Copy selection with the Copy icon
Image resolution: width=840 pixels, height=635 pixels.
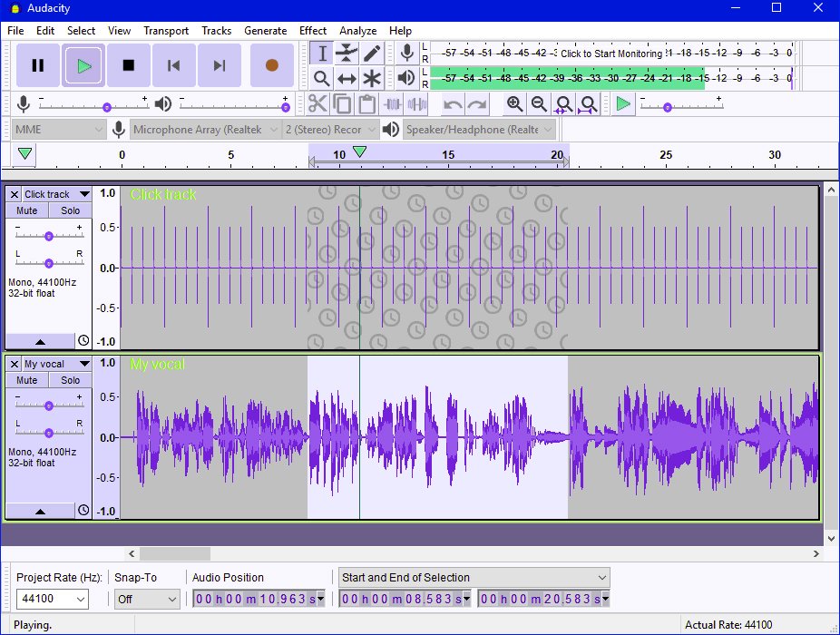tap(342, 104)
